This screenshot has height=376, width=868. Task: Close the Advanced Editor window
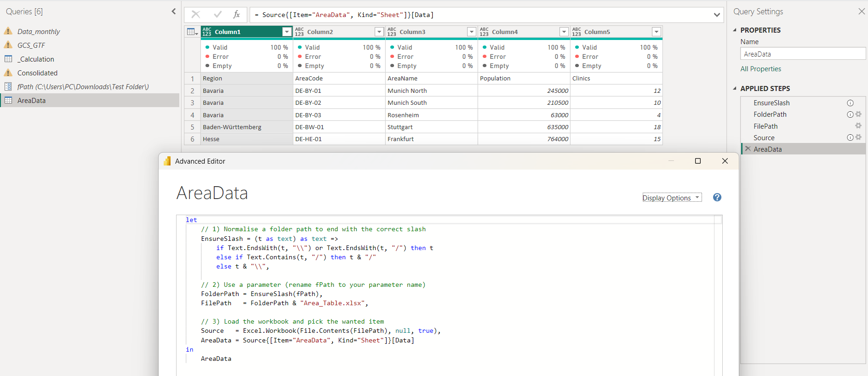(725, 161)
